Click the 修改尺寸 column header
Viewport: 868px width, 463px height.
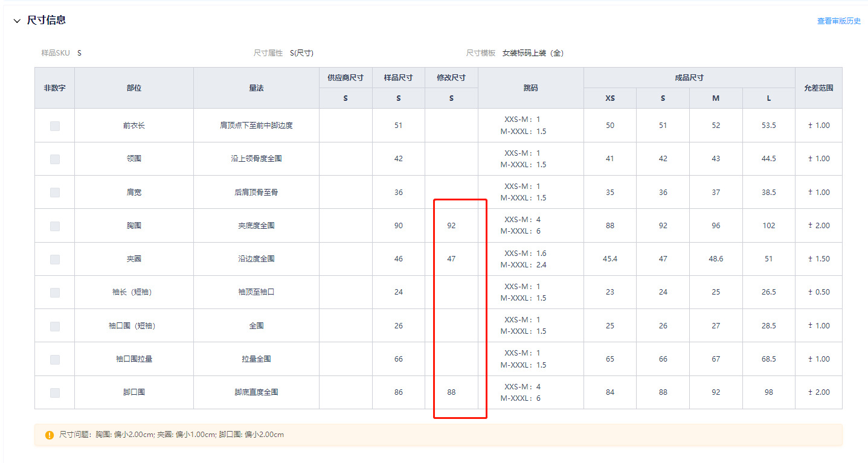tap(451, 78)
